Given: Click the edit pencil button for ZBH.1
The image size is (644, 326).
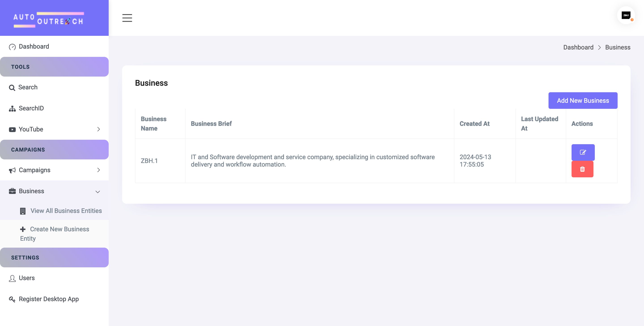Looking at the screenshot, I should pyautogui.click(x=583, y=152).
